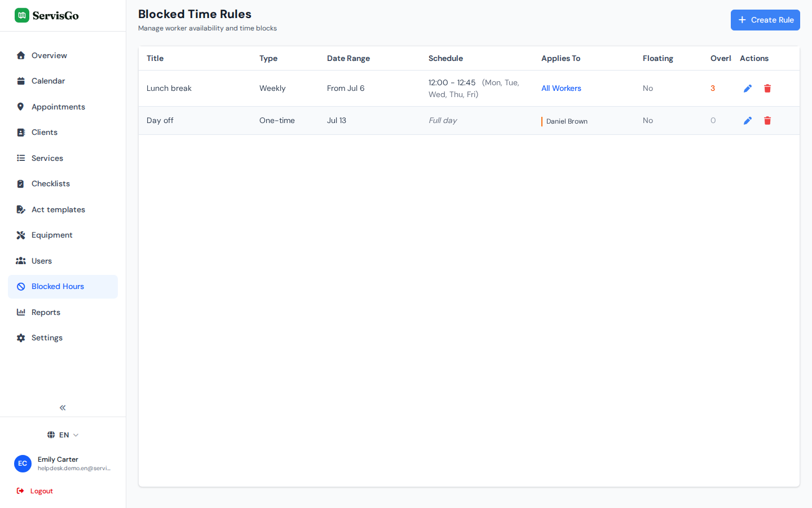Click the Blocked Hours ban icon
The image size is (812, 508).
21,287
